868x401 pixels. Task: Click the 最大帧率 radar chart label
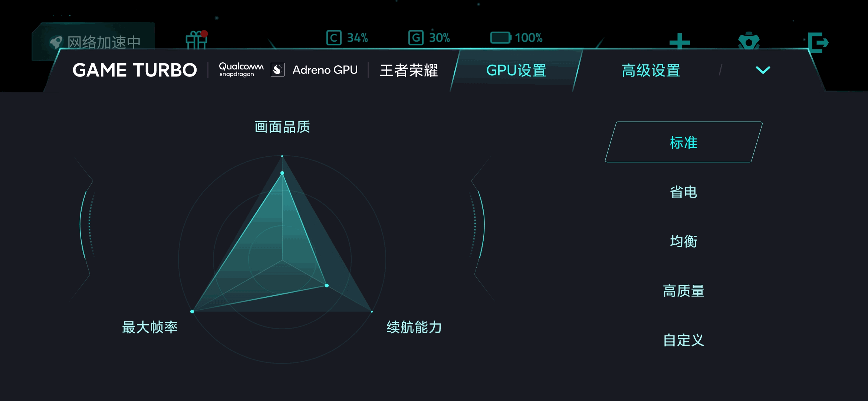[150, 327]
